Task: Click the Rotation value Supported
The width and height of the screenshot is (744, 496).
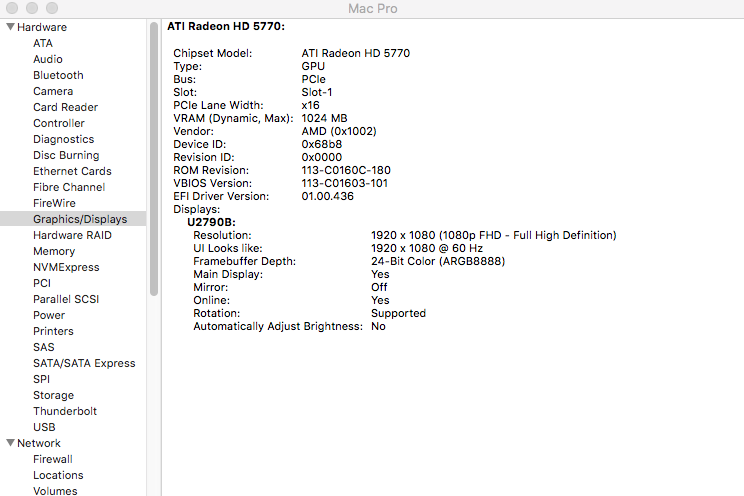Action: 399,313
